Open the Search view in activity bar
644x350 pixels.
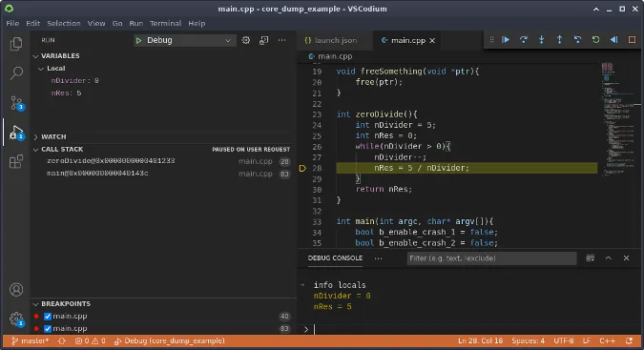pyautogui.click(x=16, y=73)
